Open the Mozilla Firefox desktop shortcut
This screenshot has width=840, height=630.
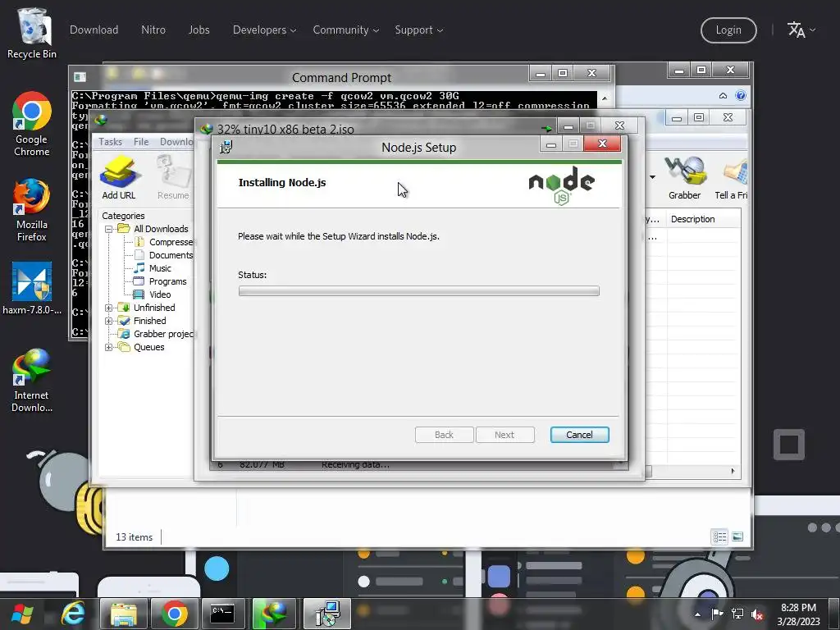click(32, 210)
